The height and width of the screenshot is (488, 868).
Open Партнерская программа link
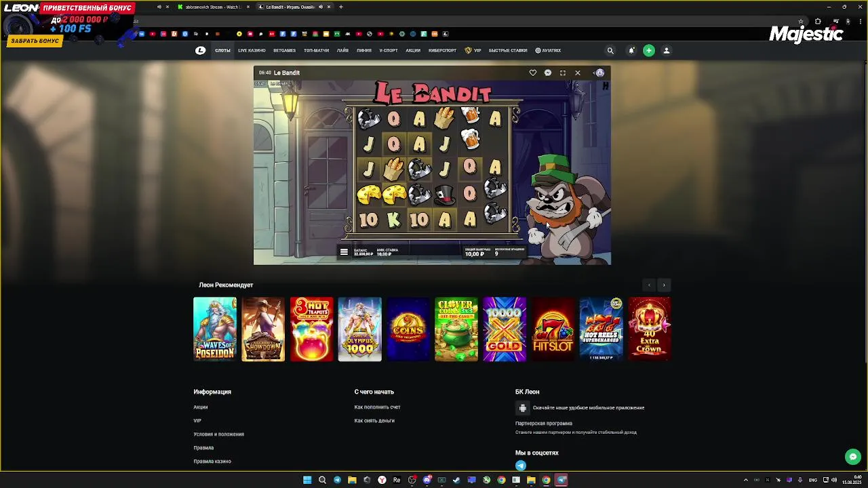click(544, 424)
